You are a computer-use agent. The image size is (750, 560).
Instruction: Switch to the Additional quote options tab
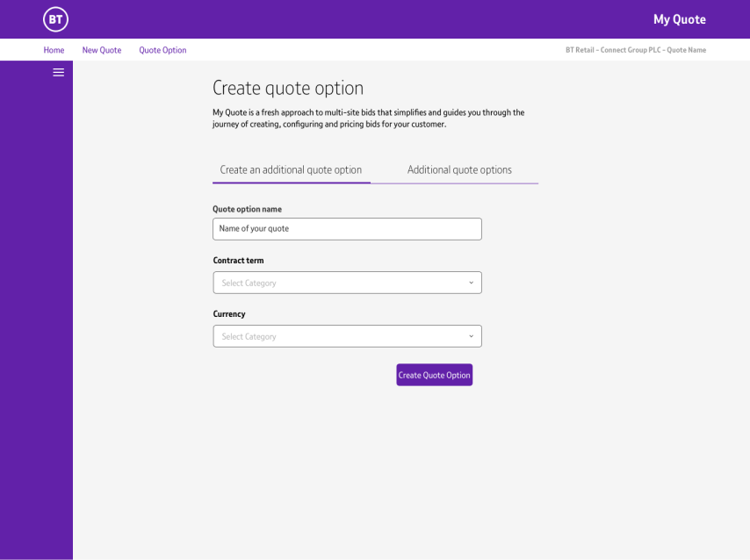pyautogui.click(x=459, y=170)
